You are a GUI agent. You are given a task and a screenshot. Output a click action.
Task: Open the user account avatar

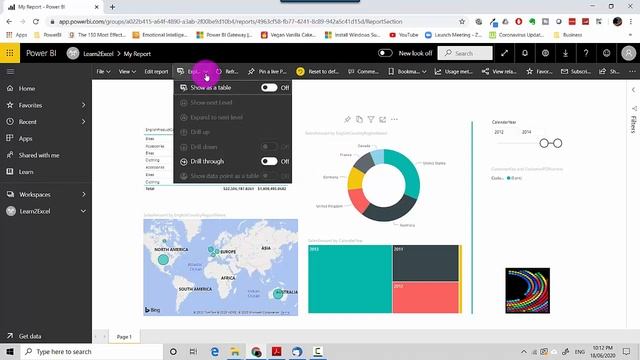coord(629,53)
